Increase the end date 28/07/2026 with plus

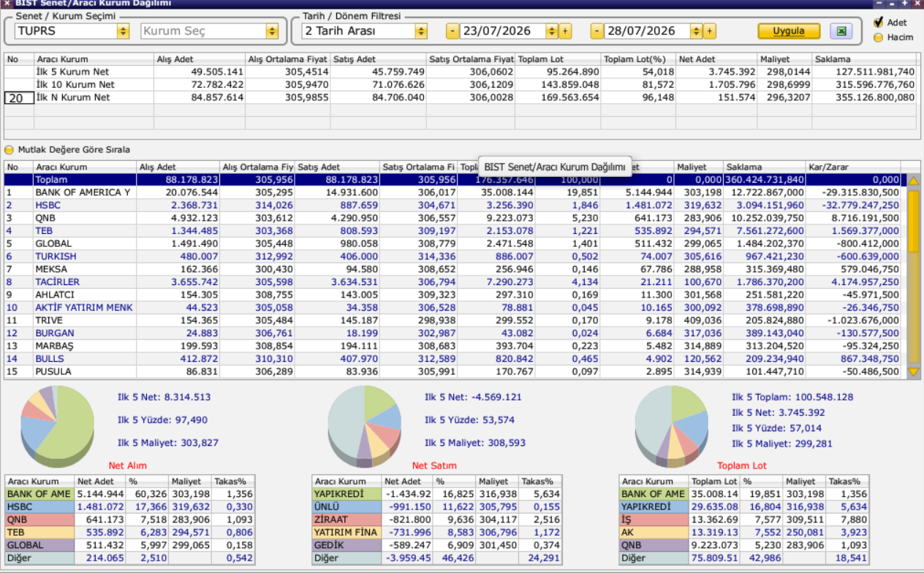click(710, 31)
